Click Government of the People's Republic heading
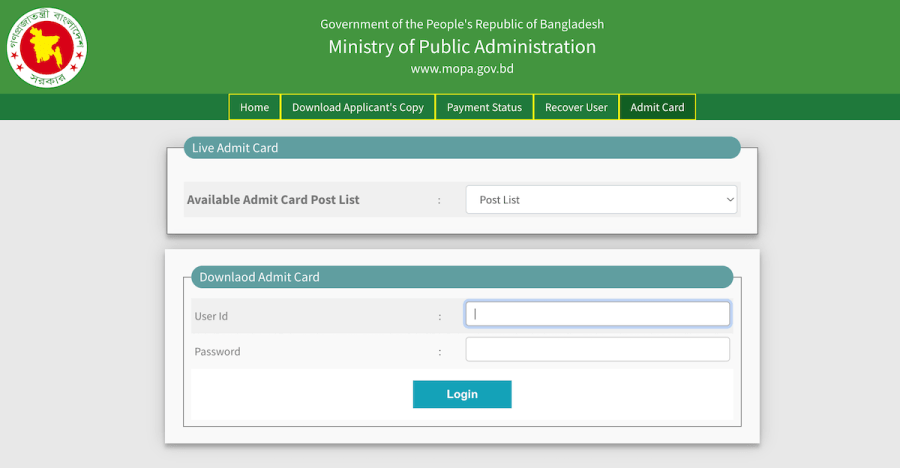 462,24
